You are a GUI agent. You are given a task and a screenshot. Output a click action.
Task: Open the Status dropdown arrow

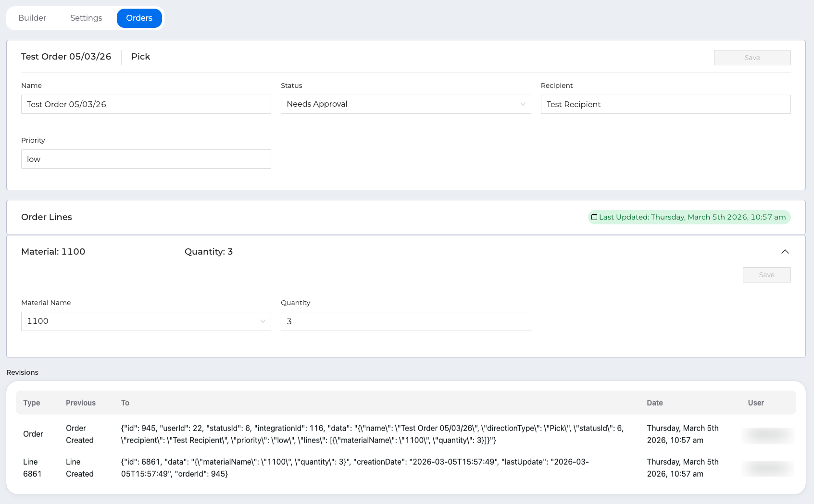(x=523, y=104)
